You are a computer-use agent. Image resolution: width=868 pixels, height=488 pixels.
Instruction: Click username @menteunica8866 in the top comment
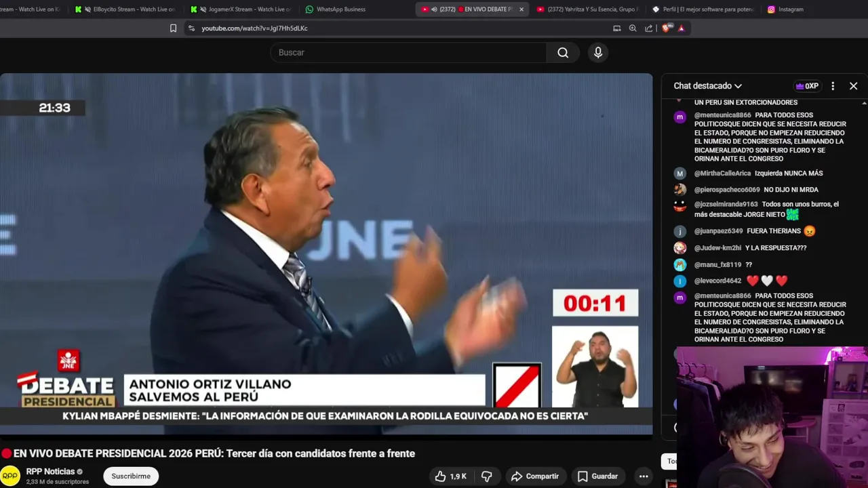(722, 115)
